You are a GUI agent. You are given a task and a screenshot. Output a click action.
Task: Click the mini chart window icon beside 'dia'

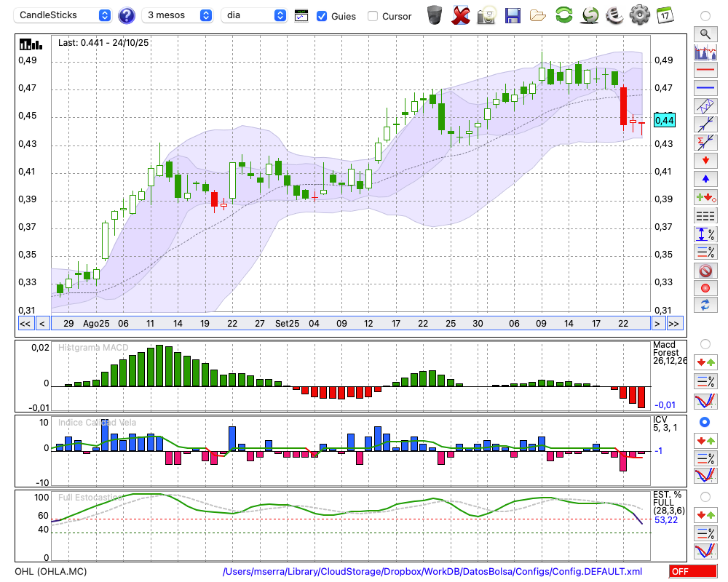point(301,16)
